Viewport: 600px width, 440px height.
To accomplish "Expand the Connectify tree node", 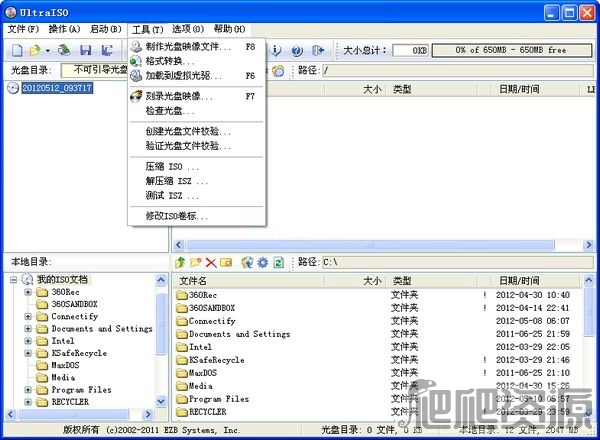I will tap(28, 316).
